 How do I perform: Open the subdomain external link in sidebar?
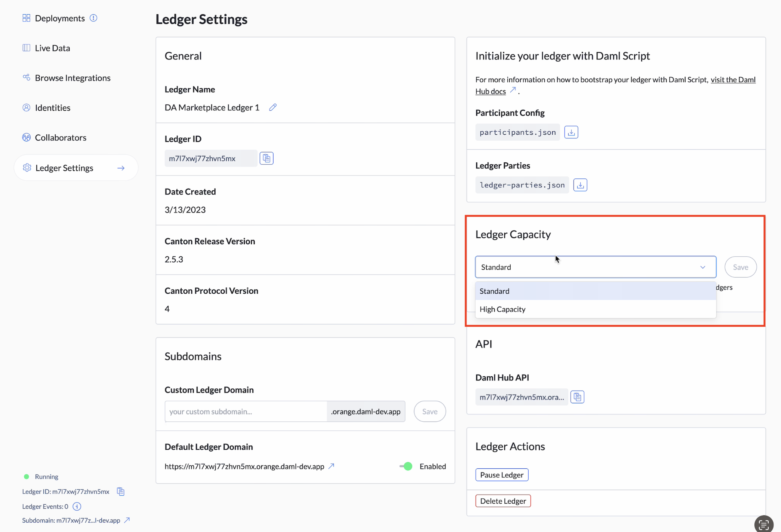(127, 520)
